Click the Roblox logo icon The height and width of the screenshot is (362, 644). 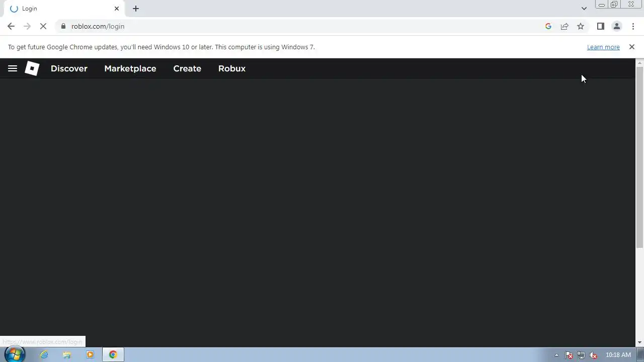click(32, 68)
